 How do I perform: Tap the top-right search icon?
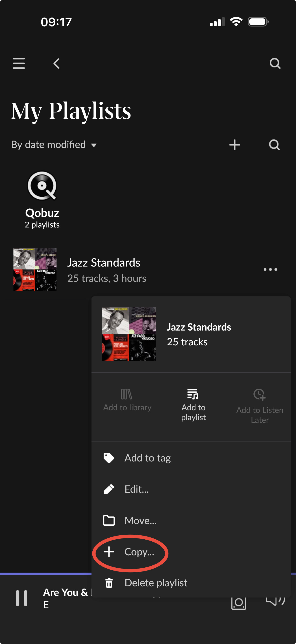point(275,63)
